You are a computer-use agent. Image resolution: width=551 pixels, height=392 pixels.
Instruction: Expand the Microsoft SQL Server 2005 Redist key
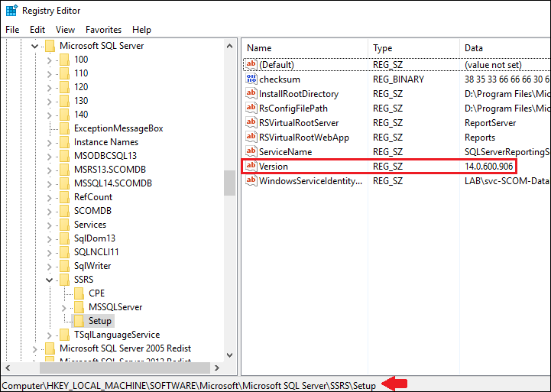click(34, 349)
